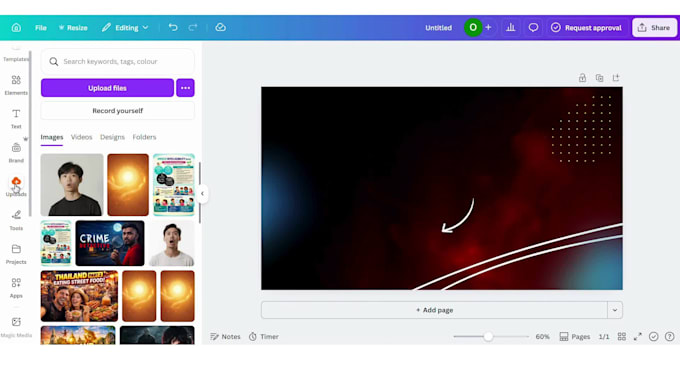Click Add page button
This screenshot has width=680, height=383.
pos(435,310)
